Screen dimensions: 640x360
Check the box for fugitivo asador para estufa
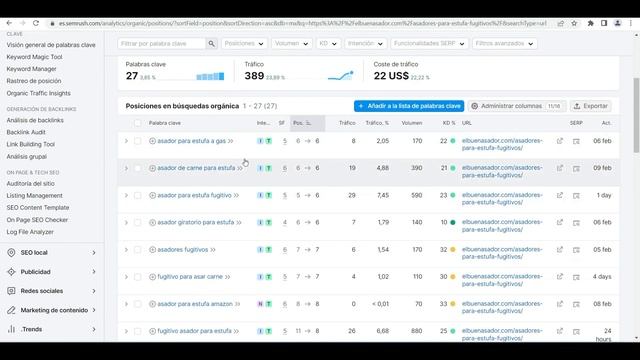click(x=138, y=331)
